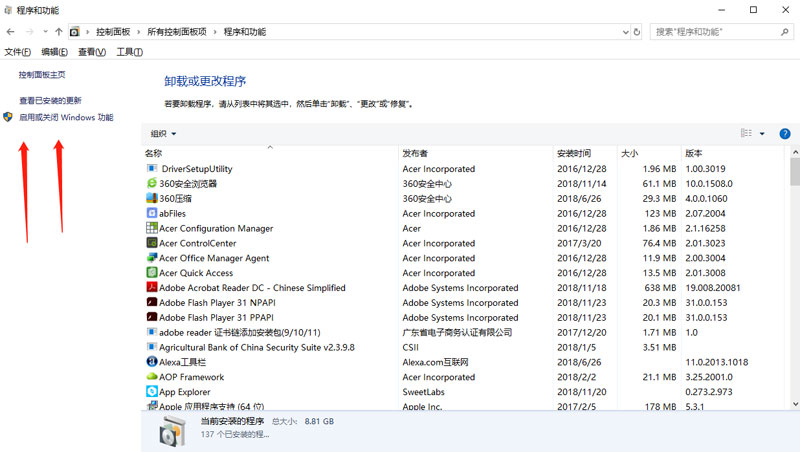This screenshot has width=800, height=452.
Task: Click install date 2018/11/14
Action: pos(582,184)
